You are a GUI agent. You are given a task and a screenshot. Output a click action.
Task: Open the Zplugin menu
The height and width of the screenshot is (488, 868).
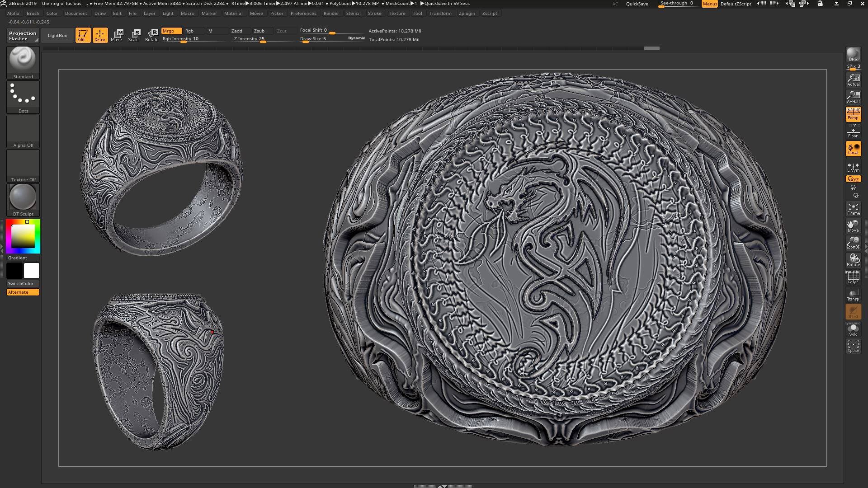click(x=467, y=13)
